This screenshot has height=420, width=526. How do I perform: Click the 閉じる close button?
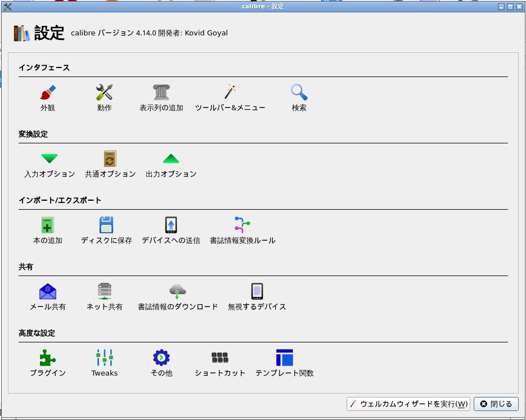tap(496, 404)
